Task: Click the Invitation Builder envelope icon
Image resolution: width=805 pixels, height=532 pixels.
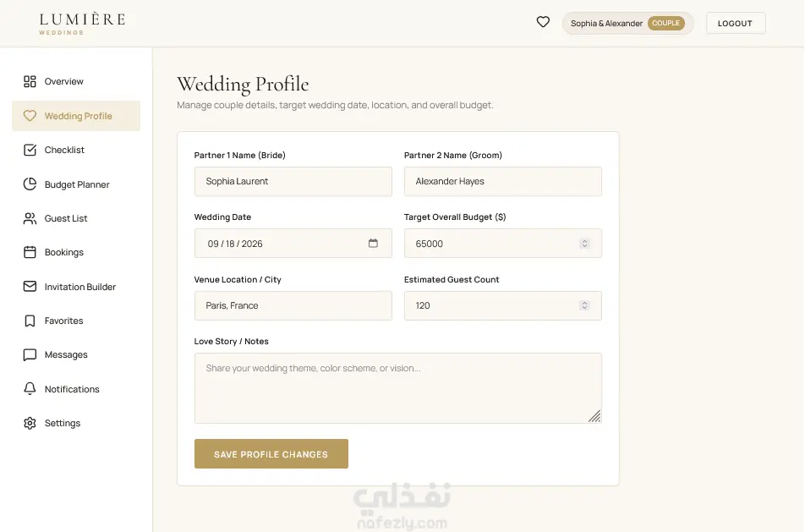Action: [x=30, y=286]
